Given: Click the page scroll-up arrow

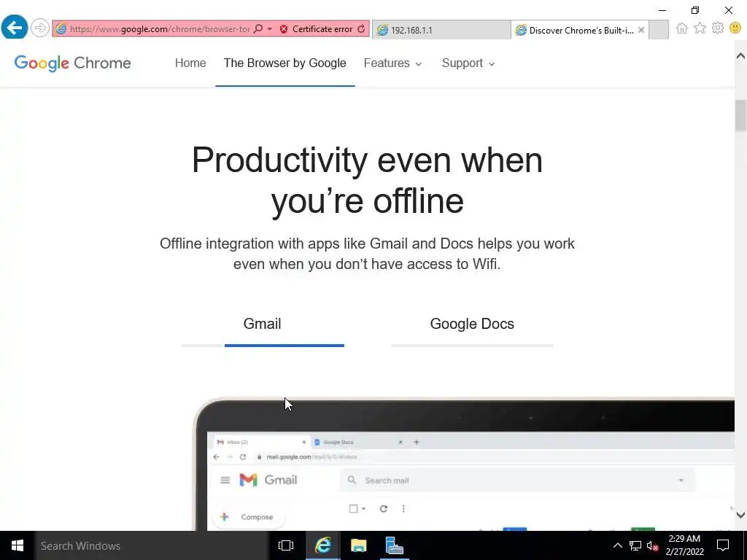Looking at the screenshot, I should [x=740, y=55].
